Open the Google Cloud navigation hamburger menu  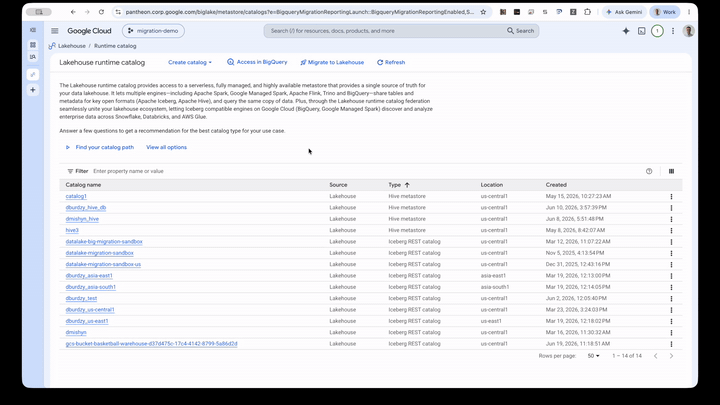[55, 31]
